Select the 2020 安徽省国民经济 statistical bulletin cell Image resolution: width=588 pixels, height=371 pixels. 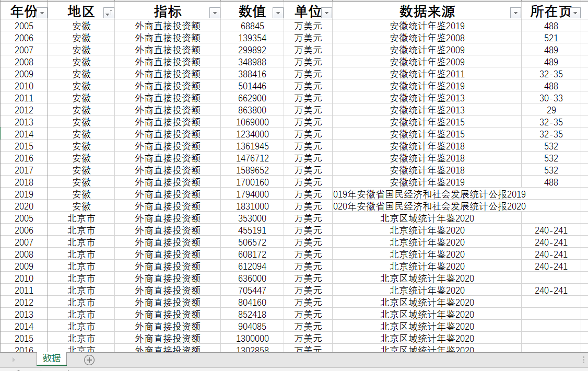click(427, 206)
